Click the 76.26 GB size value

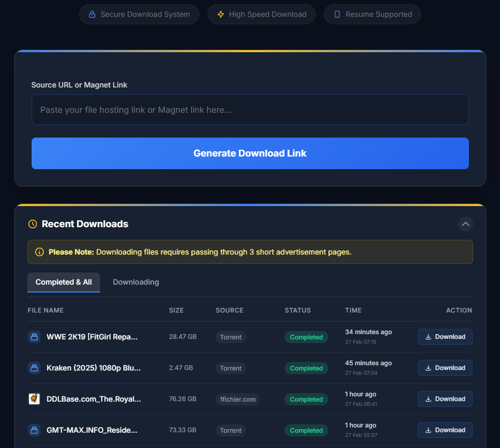pos(183,399)
